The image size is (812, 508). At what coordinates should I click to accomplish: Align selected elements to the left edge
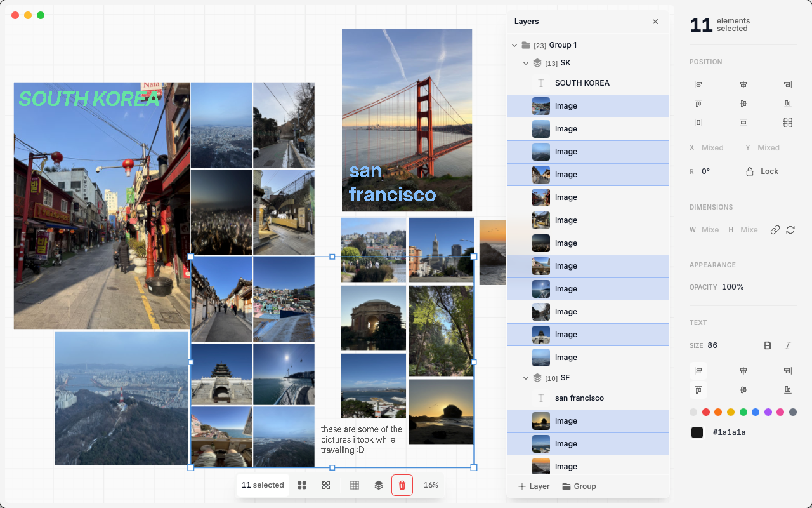click(698, 84)
